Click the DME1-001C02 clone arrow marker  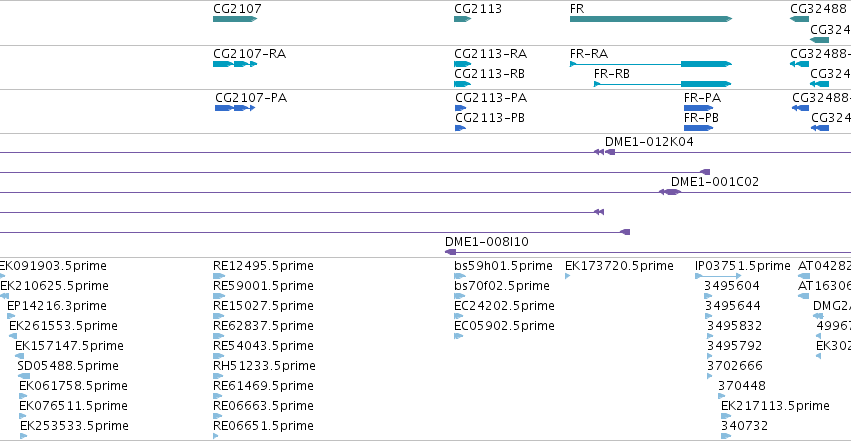672,192
